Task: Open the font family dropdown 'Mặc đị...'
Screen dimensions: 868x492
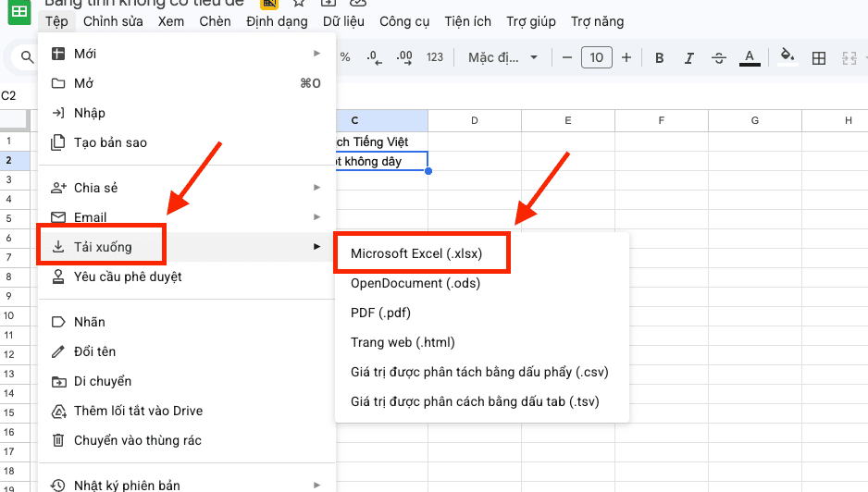Action: click(502, 57)
